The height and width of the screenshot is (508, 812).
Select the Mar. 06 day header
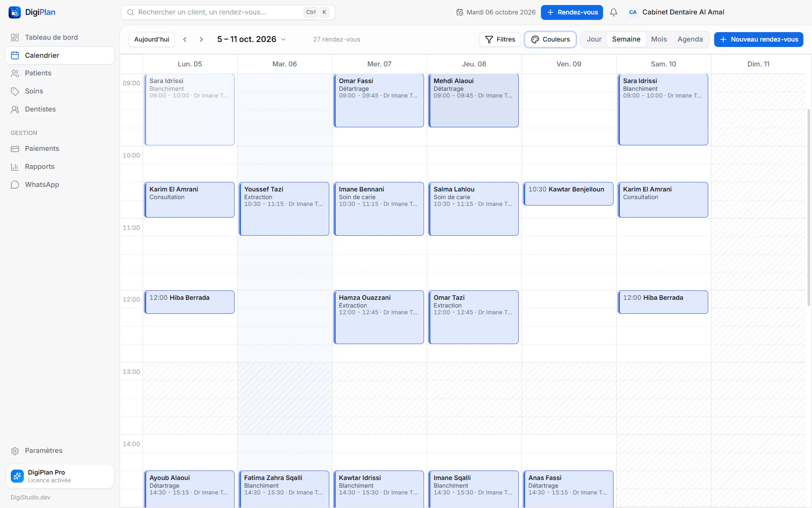285,64
